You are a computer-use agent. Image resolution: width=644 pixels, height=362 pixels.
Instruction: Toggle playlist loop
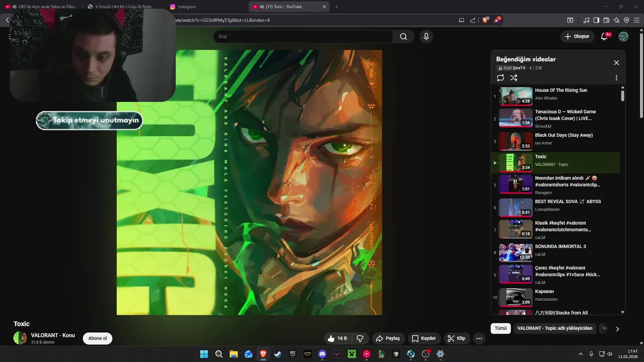tap(500, 78)
